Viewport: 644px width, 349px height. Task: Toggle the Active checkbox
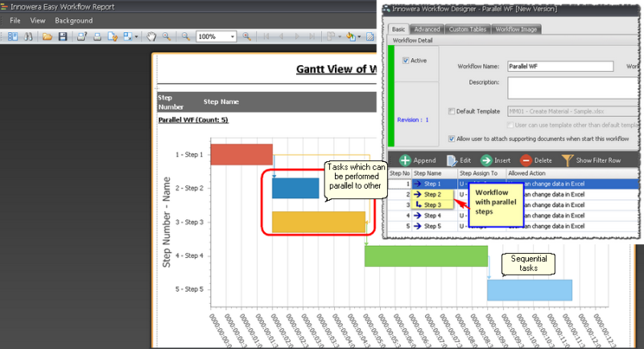point(406,60)
